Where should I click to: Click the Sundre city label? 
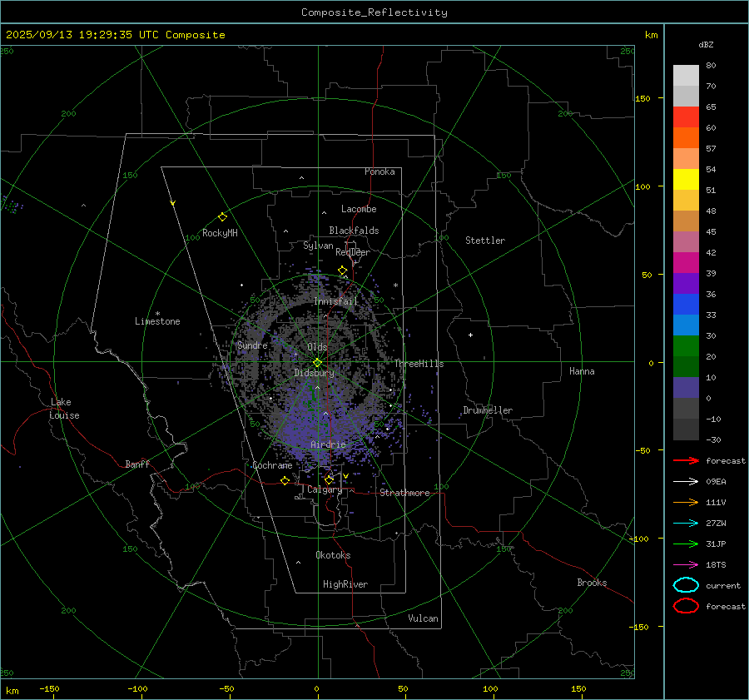(252, 345)
